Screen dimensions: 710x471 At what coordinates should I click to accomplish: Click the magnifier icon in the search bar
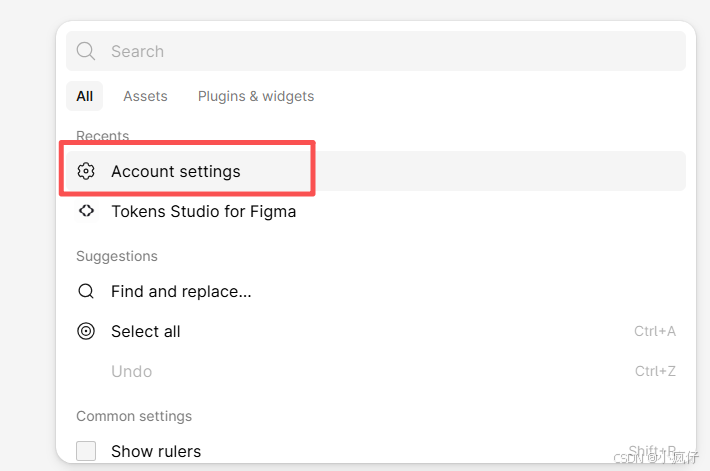pos(86,51)
